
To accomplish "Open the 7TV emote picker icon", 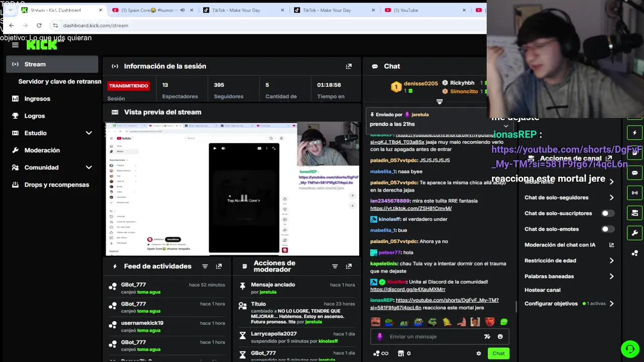I will tap(487, 336).
